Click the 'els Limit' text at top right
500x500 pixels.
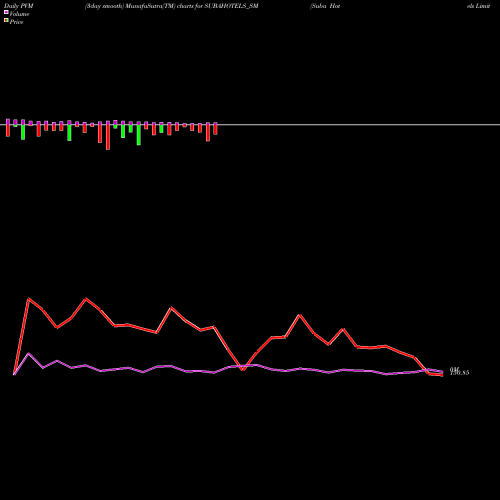478,6
